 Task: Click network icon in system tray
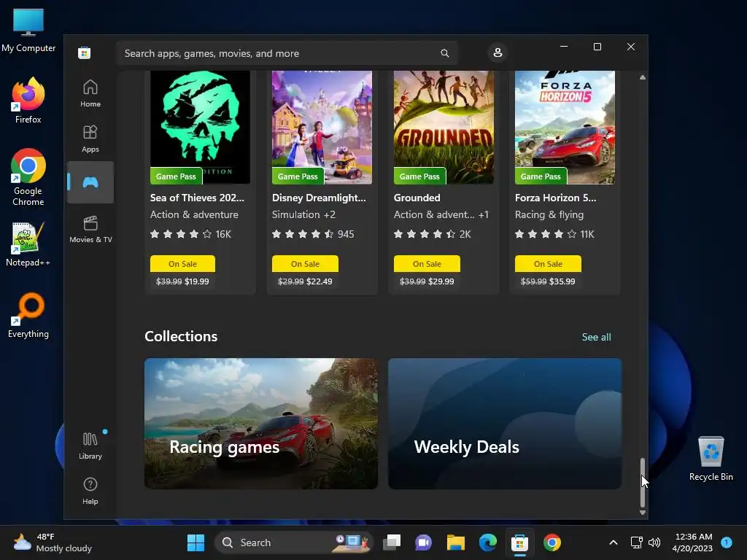(636, 542)
